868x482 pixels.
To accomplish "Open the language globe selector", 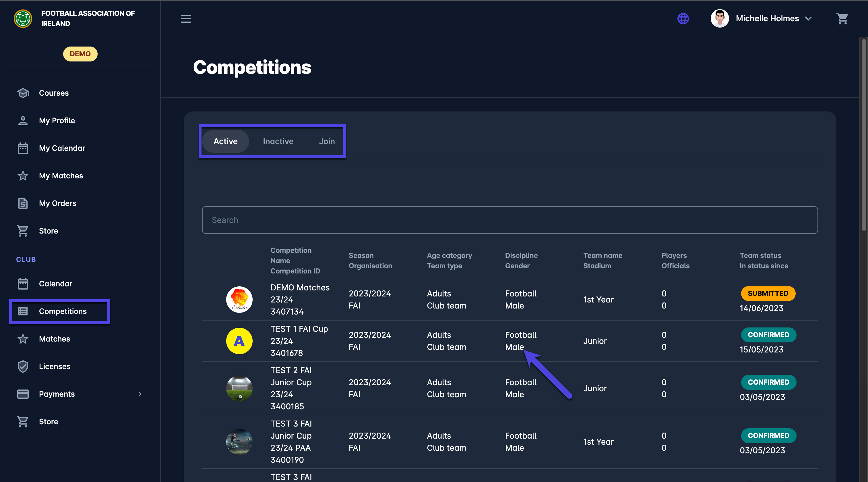I will 683,19.
